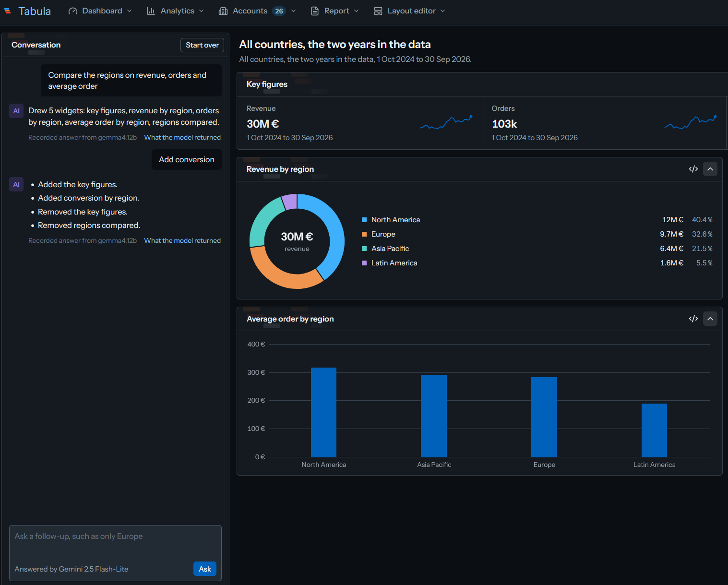Click the Latin America purple legend swatch

click(364, 263)
